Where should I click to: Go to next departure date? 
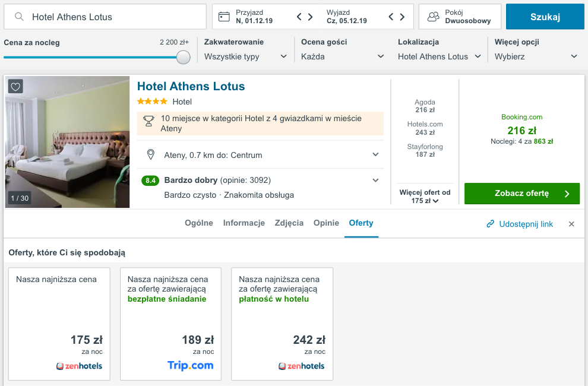402,17
